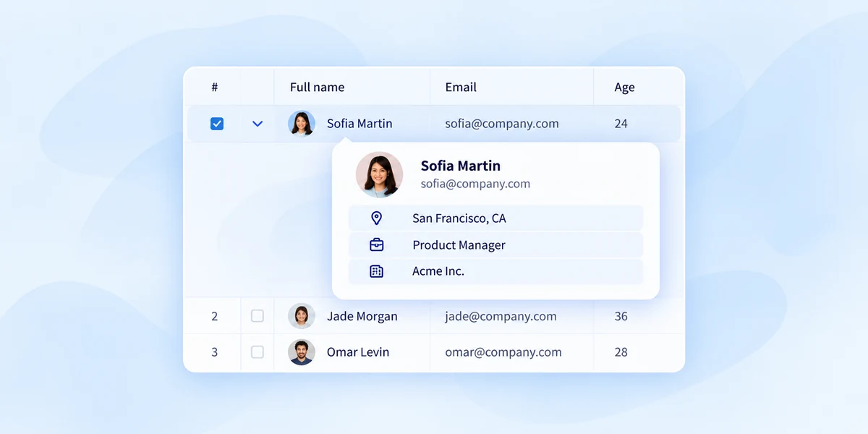Select the Acme Inc. detail row

495,271
